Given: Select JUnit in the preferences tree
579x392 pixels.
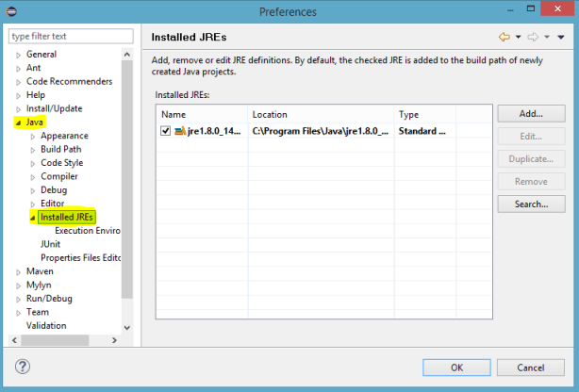Looking at the screenshot, I should tap(50, 244).
